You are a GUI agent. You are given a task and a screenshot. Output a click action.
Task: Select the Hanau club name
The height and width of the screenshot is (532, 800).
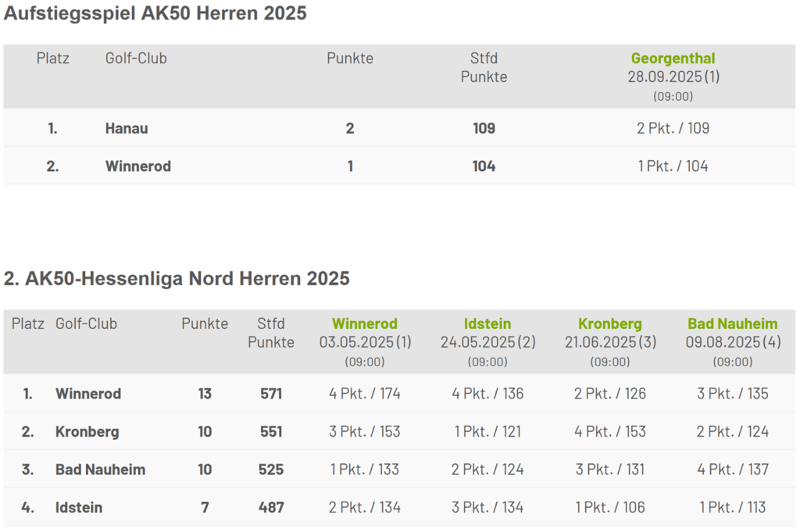tap(127, 128)
